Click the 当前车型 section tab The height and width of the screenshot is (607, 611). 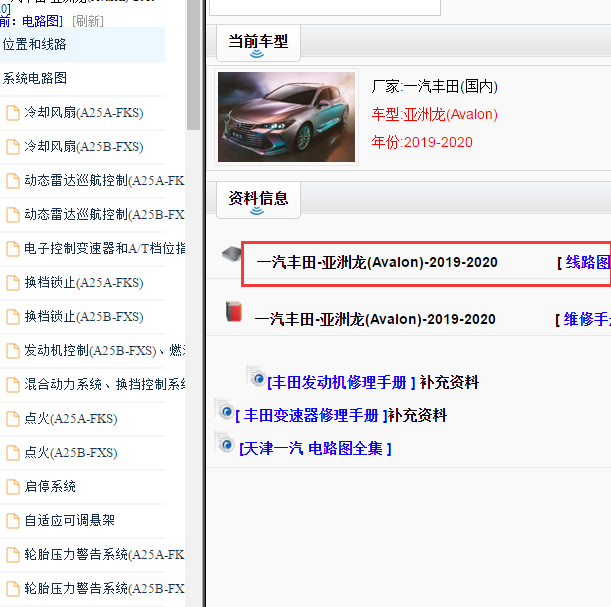[258, 43]
